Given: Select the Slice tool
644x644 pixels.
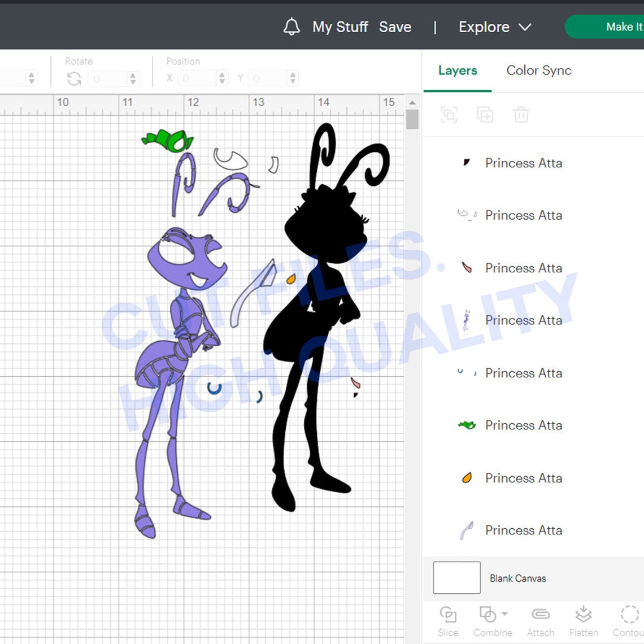Looking at the screenshot, I should coord(448,620).
